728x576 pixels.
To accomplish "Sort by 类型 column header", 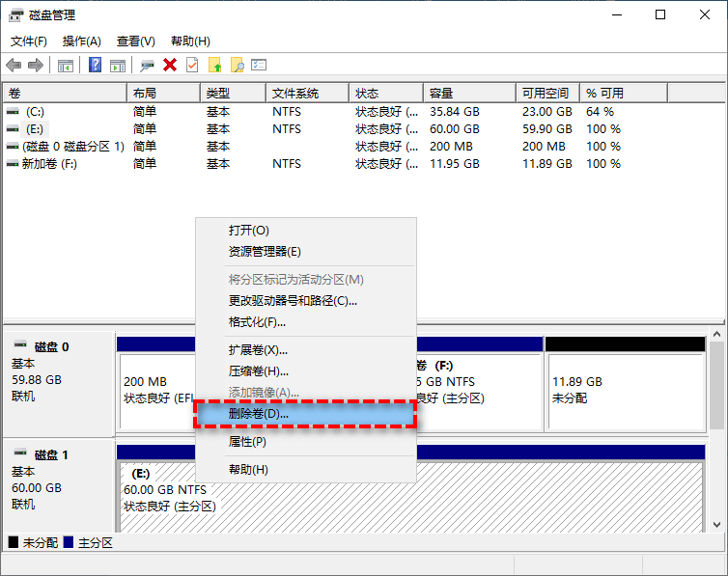I will click(233, 94).
